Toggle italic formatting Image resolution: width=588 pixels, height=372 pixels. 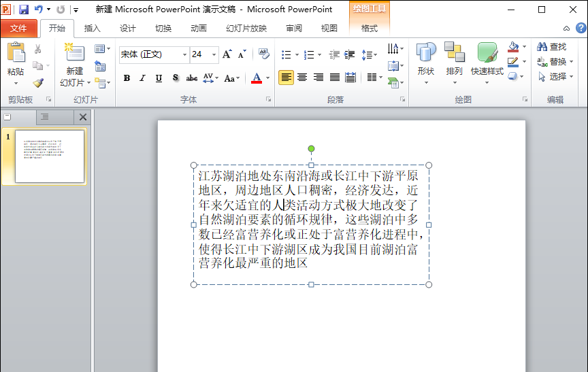(142, 78)
